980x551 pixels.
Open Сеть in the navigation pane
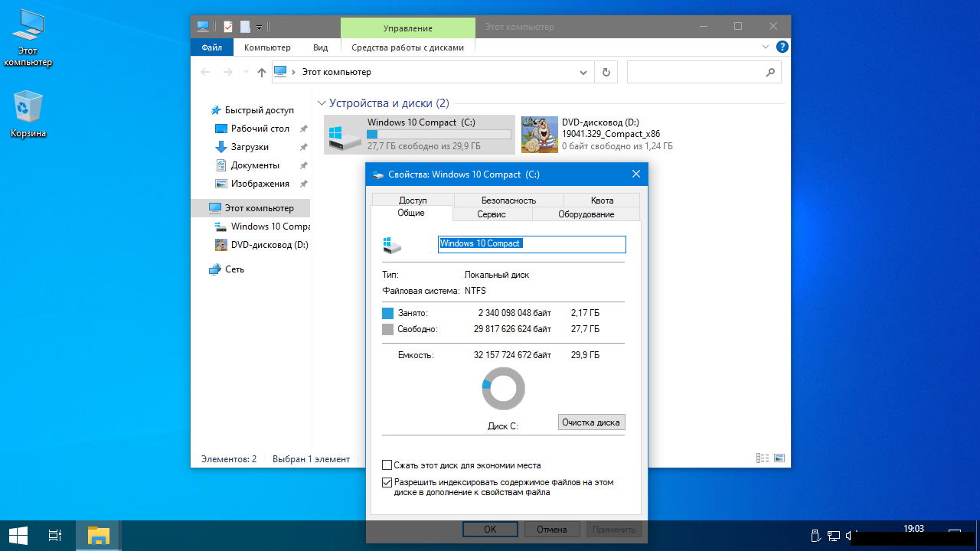pos(227,269)
